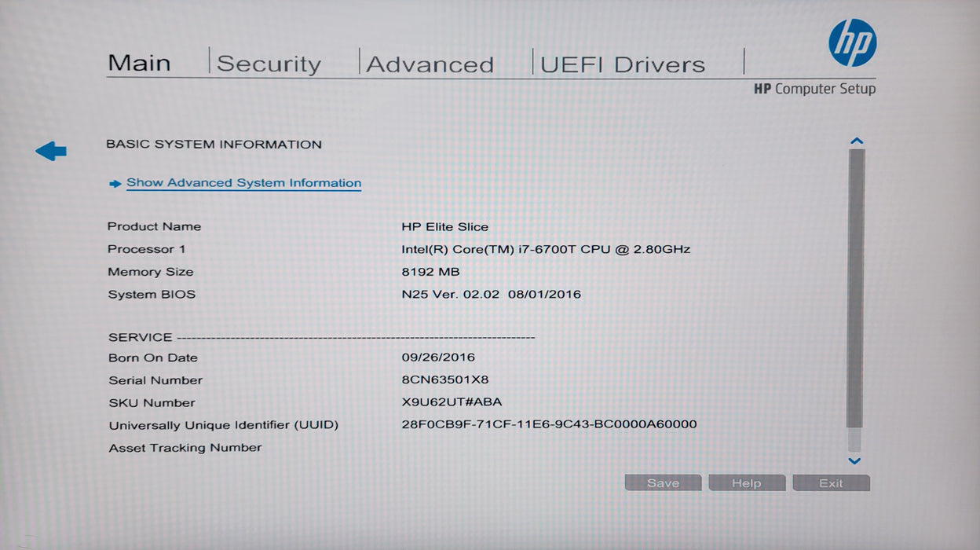Click the N25 Ver. 02.02 BIOS value

click(x=491, y=295)
